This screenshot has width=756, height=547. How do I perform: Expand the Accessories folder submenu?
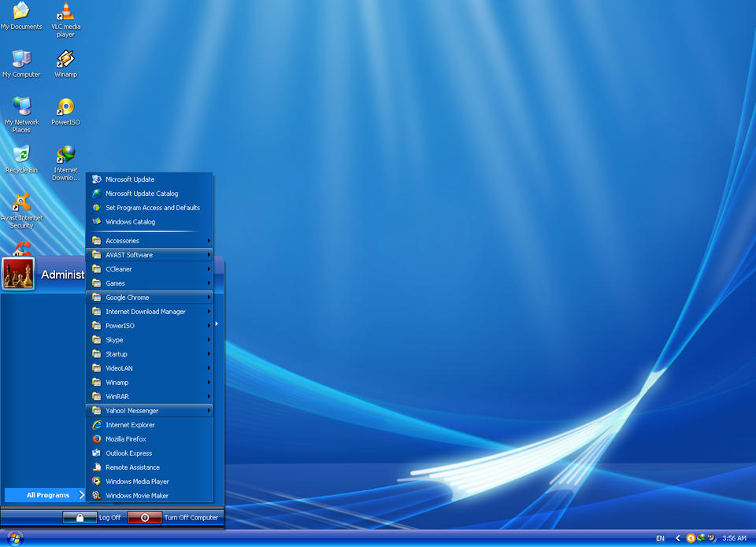150,241
